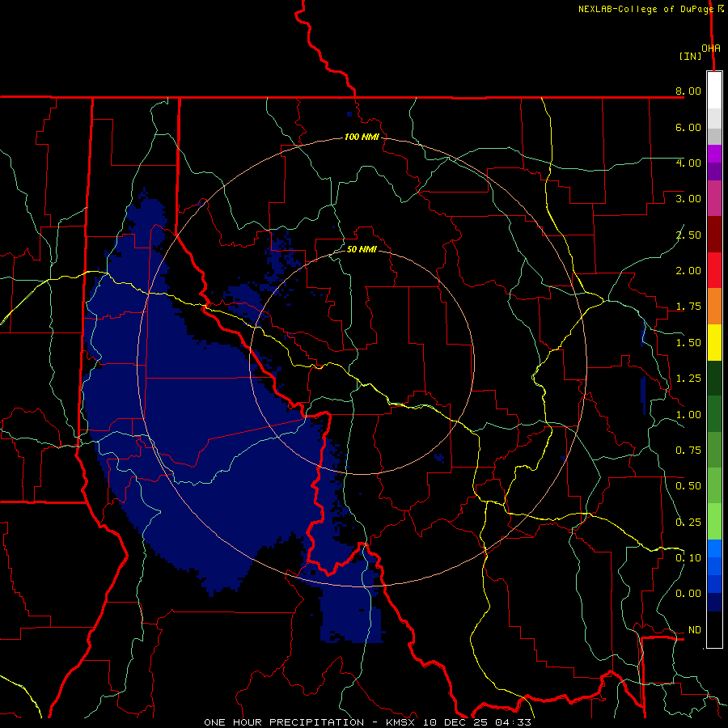Click the 0.00 legend value

click(688, 594)
